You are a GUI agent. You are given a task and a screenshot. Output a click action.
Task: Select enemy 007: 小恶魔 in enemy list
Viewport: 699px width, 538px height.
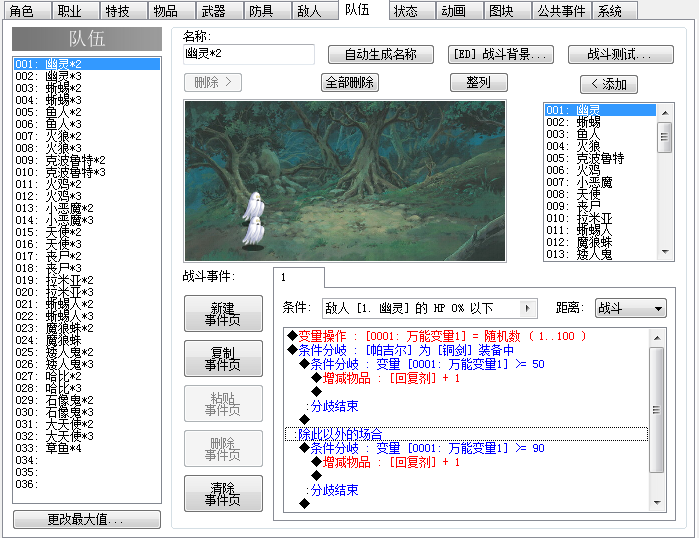tap(600, 182)
